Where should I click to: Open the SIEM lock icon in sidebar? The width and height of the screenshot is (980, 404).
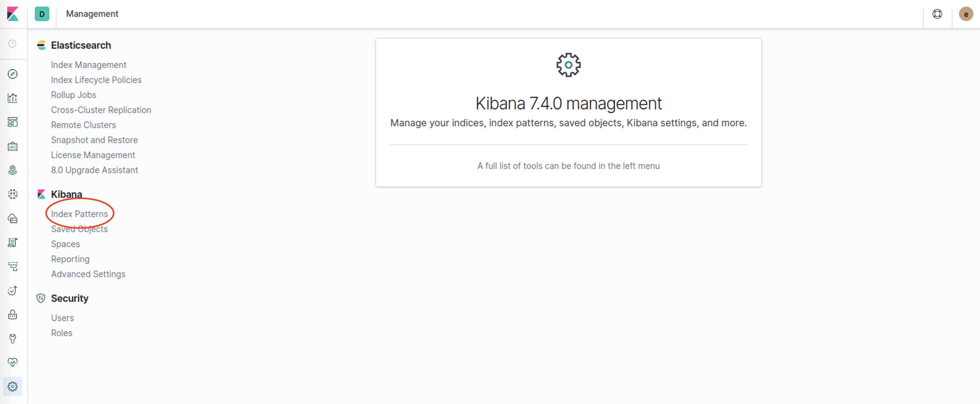(13, 314)
